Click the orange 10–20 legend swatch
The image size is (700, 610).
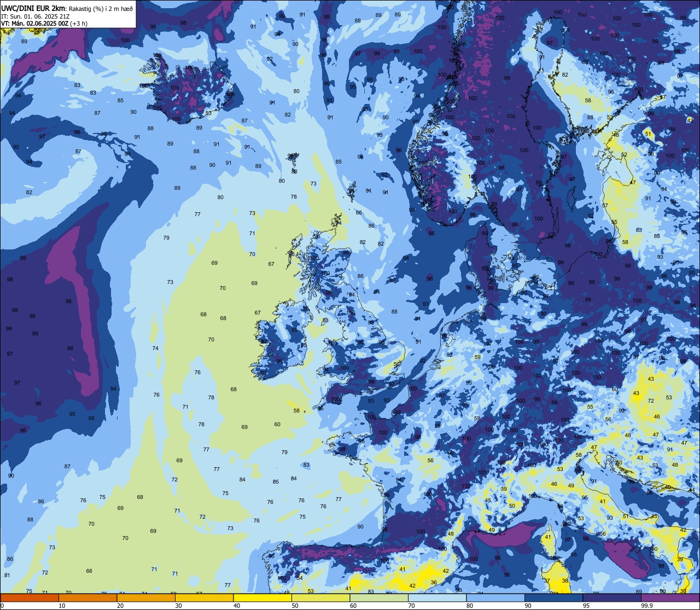point(87,598)
